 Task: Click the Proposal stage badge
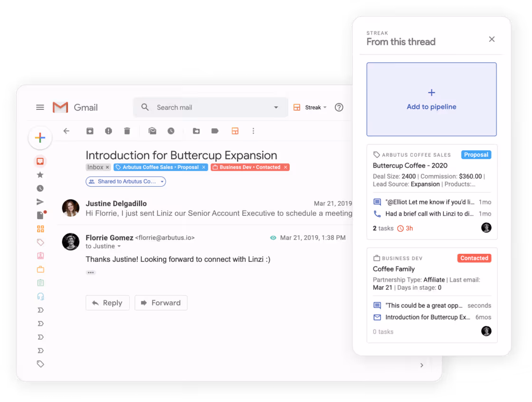pyautogui.click(x=476, y=155)
